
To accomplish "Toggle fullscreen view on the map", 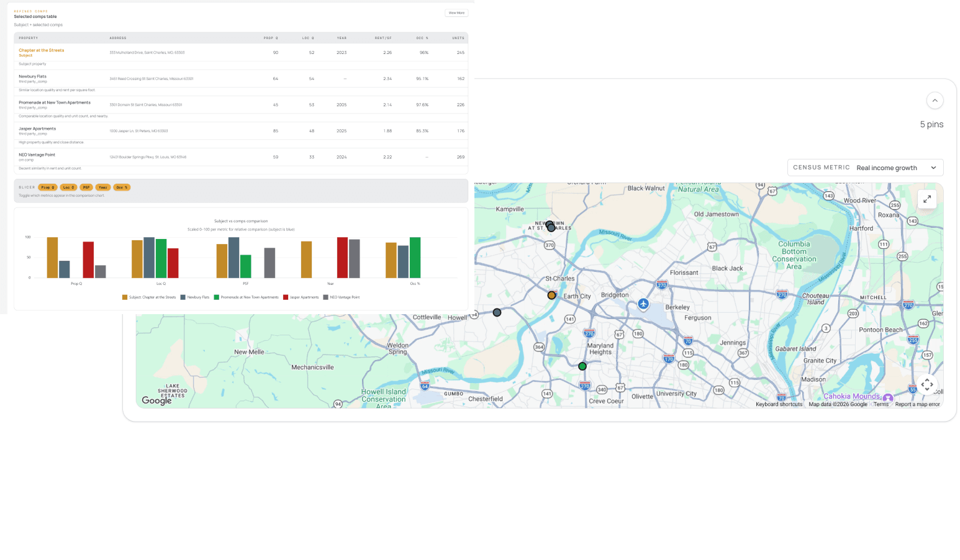I will click(926, 199).
